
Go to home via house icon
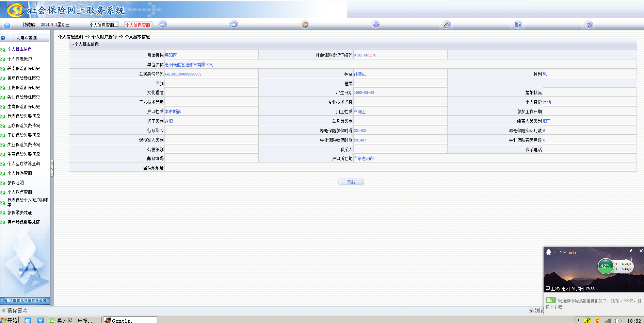[305, 25]
